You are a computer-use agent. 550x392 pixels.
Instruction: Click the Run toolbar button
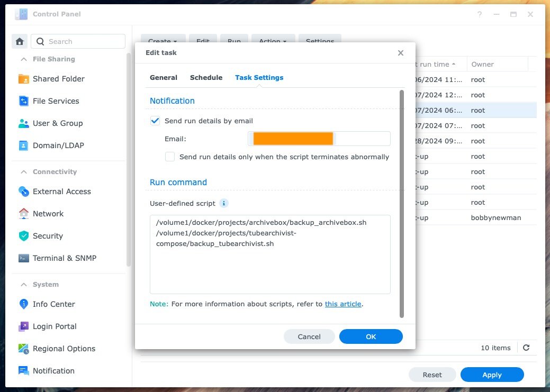(x=234, y=39)
